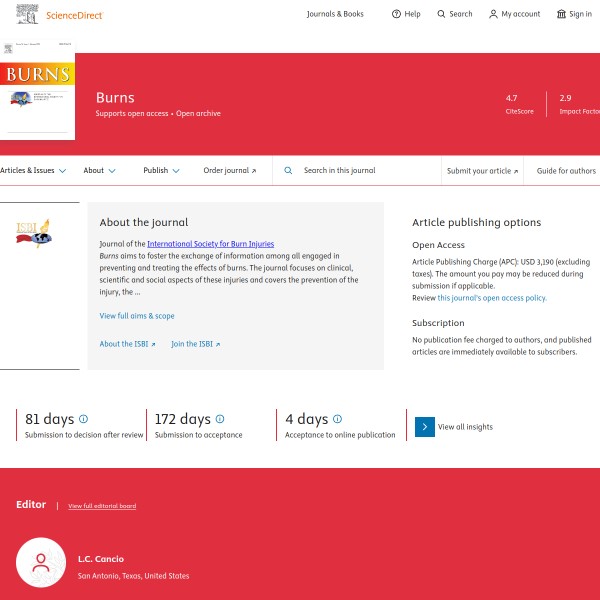Click the blue View all insights arrow button
The image size is (600, 600).
(425, 427)
